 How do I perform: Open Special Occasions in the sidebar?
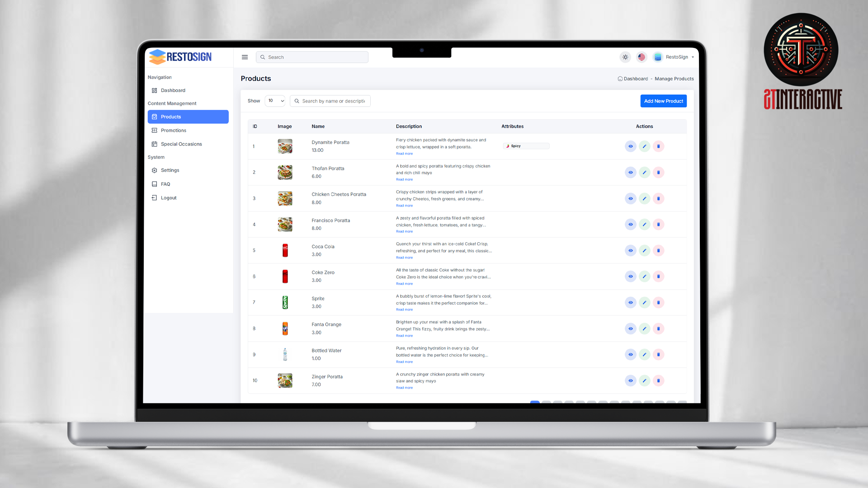pos(181,144)
